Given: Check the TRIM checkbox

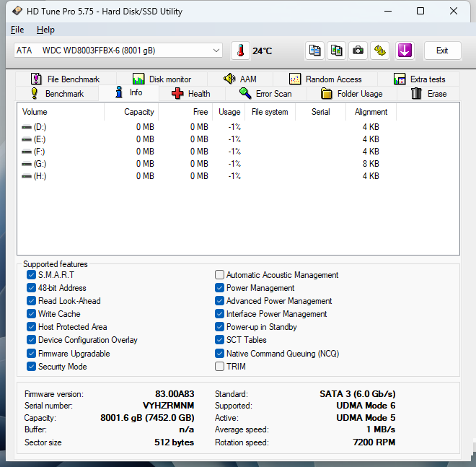Looking at the screenshot, I should tap(219, 367).
